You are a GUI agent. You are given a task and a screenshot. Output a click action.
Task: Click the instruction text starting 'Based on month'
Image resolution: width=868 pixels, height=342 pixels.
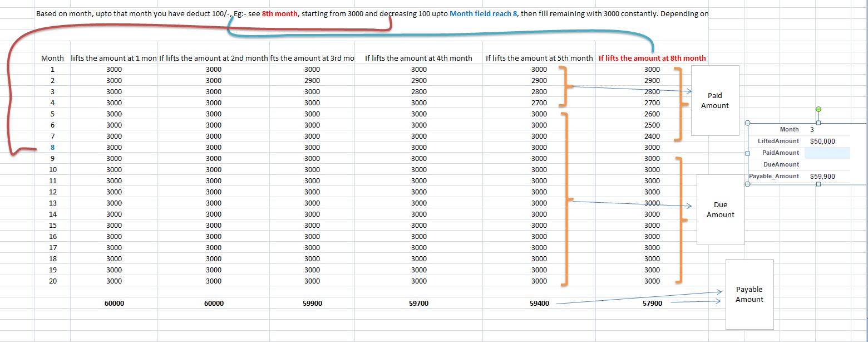coord(373,13)
